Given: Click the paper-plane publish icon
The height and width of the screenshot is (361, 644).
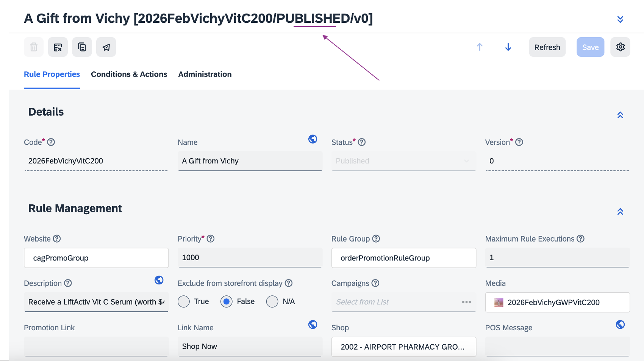Looking at the screenshot, I should click(106, 47).
